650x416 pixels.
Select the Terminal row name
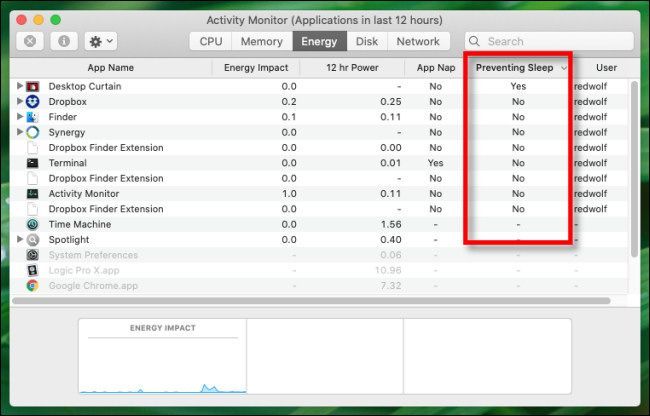coord(68,163)
